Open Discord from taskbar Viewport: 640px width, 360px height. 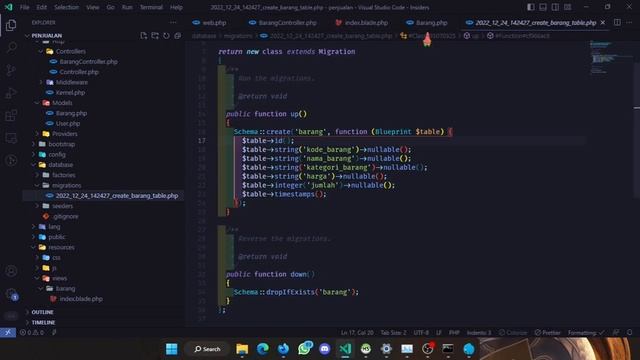click(x=324, y=349)
